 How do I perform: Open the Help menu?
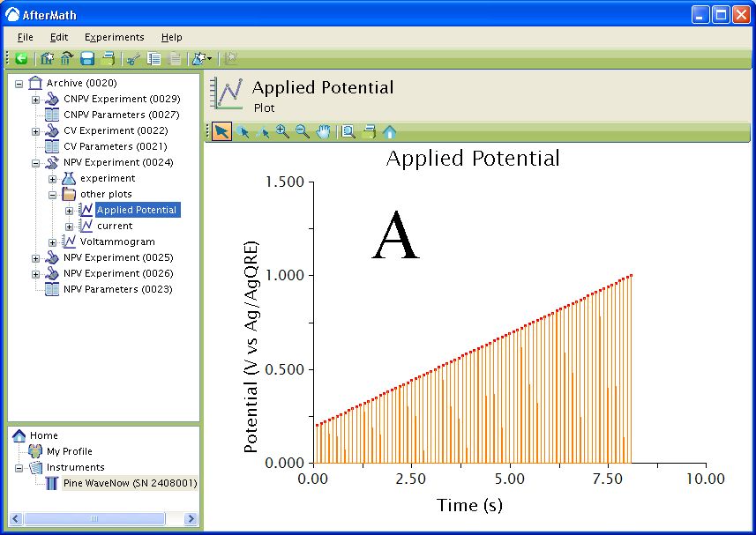[172, 37]
